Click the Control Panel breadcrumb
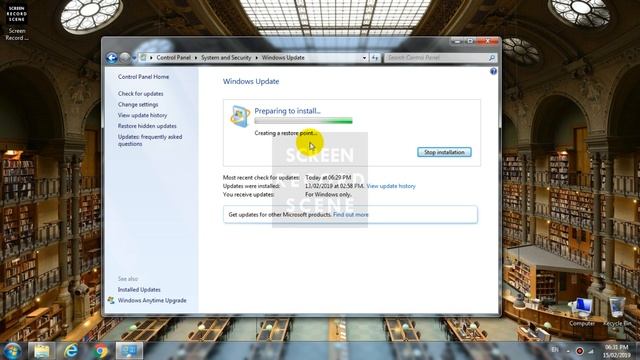 (x=173, y=58)
